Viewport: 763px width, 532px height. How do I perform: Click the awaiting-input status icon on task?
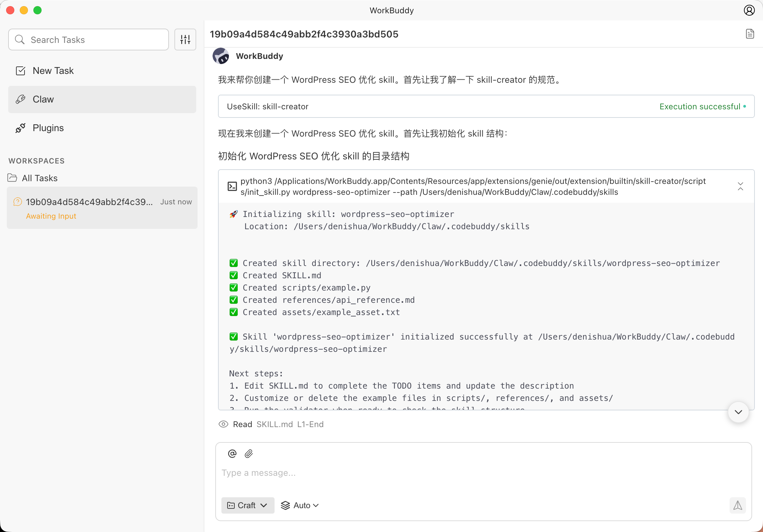pyautogui.click(x=17, y=202)
